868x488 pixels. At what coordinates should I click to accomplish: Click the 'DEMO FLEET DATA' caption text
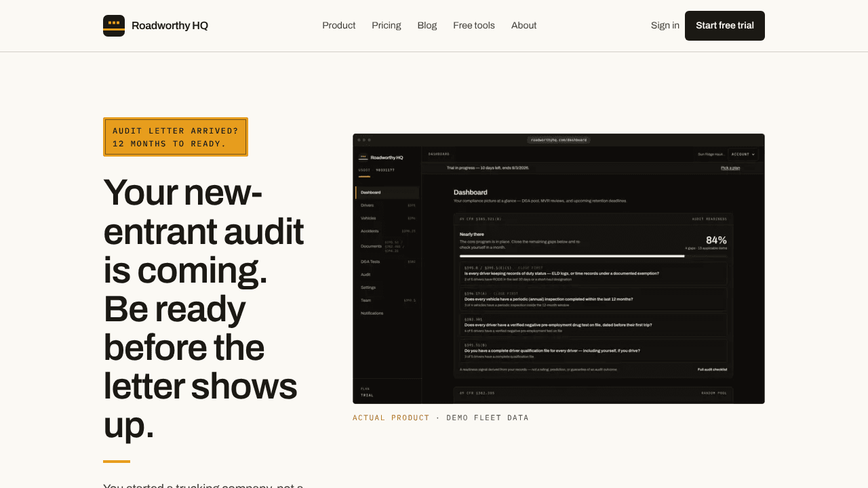[x=488, y=418]
